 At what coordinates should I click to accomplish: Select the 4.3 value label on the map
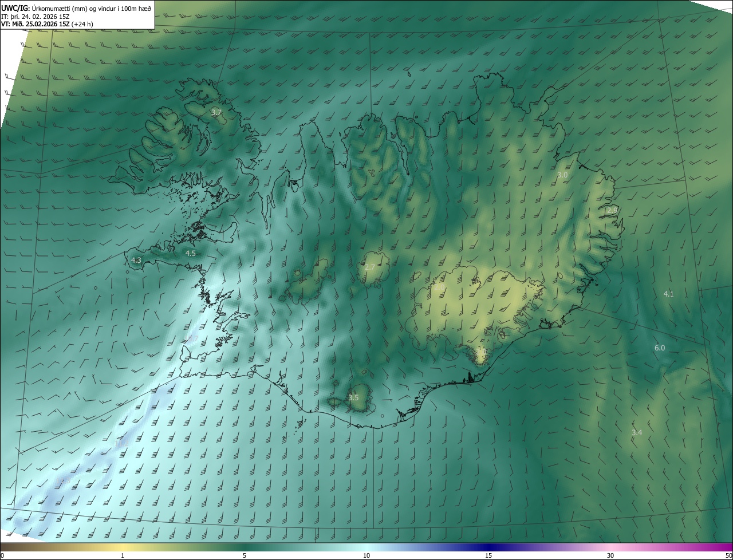[x=136, y=260]
